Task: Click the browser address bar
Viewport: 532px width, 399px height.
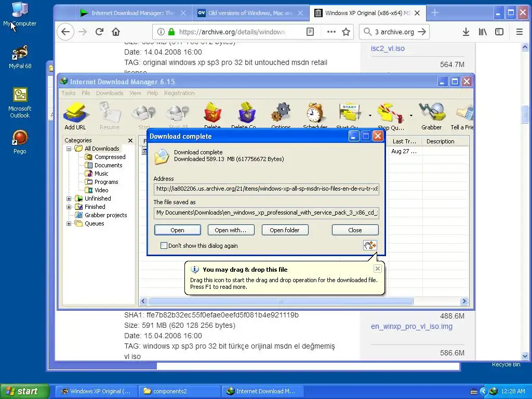Action: (x=232, y=32)
